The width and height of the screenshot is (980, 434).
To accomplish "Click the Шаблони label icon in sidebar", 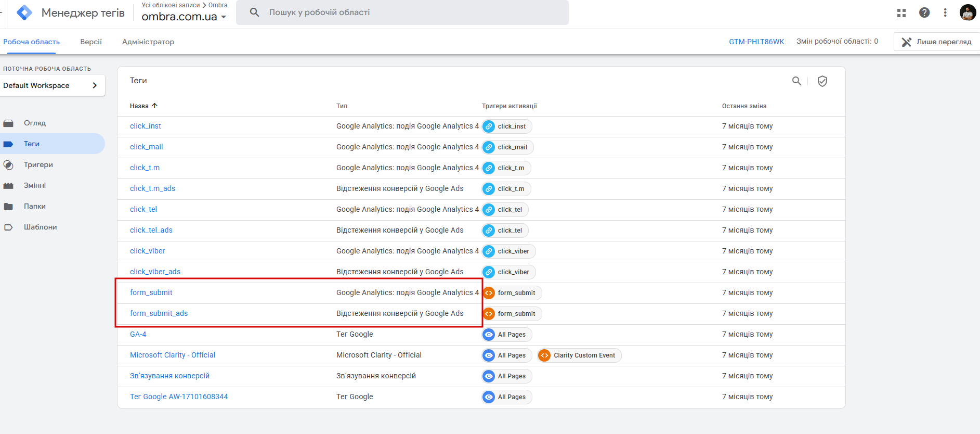I will 8,227.
